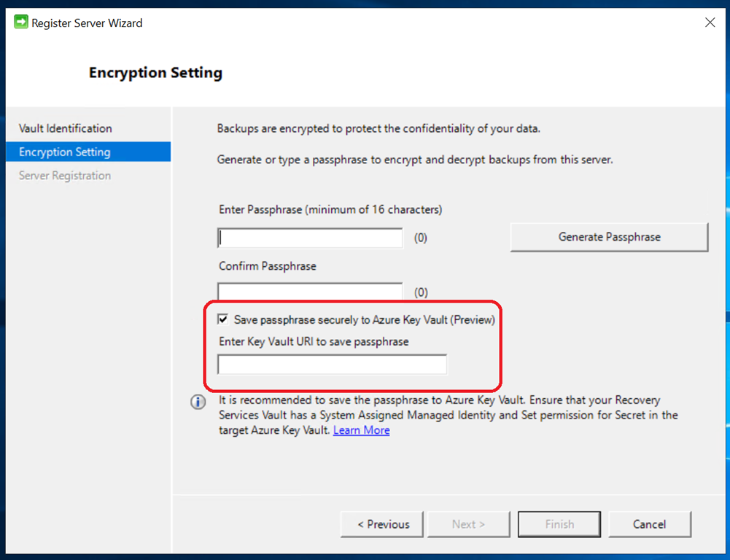The height and width of the screenshot is (560, 730).
Task: Go to the Vault Identification step
Action: 66,128
